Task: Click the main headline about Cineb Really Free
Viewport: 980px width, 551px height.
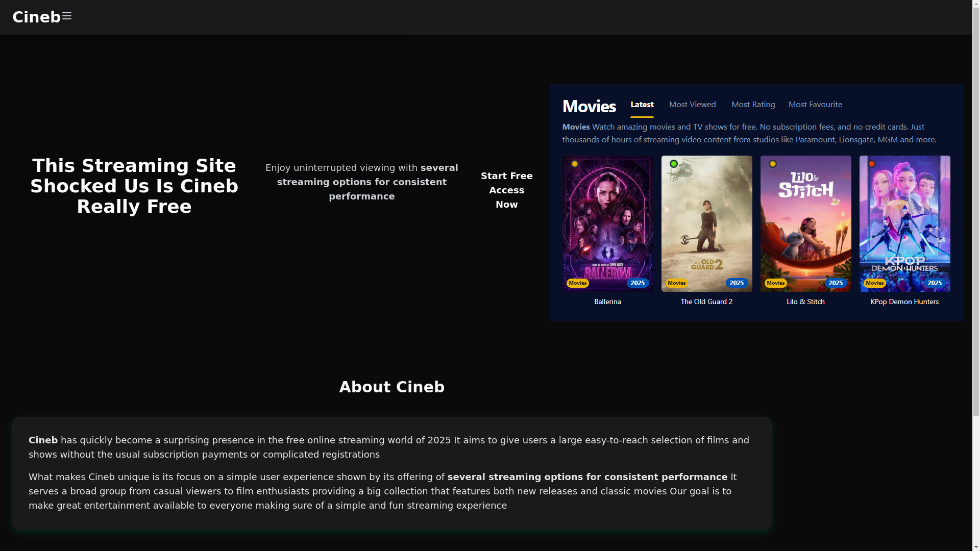Action: 134,186
